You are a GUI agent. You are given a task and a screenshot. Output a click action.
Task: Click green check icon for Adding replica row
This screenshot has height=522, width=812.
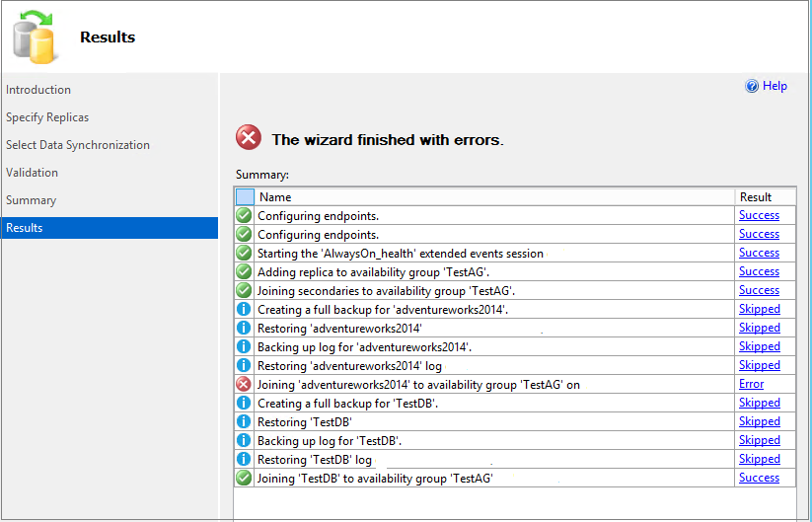pos(244,271)
